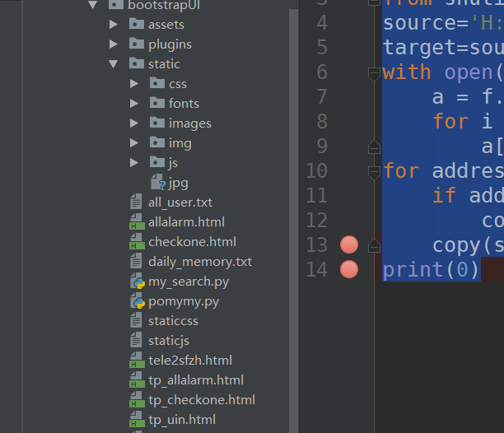
Task: Select the plugins folder name
Action: (x=170, y=44)
